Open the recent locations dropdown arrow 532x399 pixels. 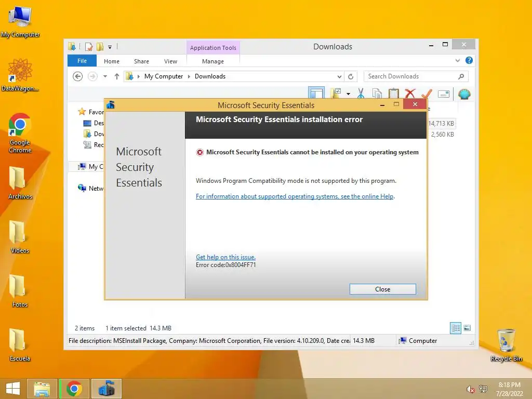(105, 76)
